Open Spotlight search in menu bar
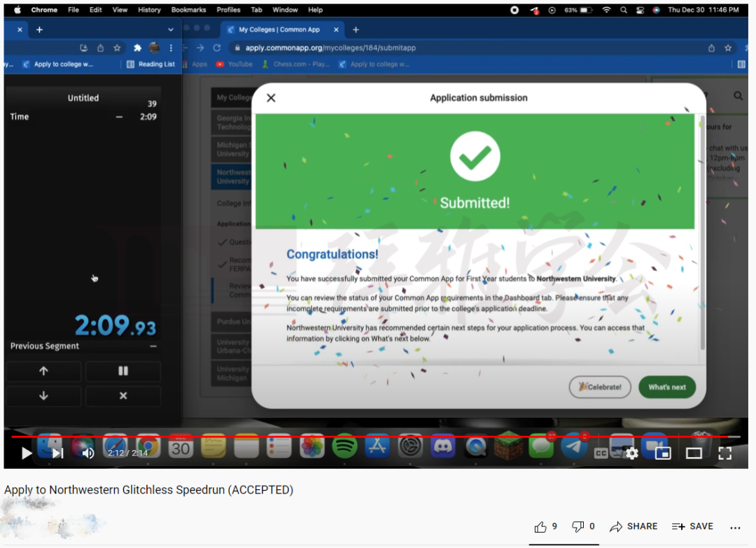Image resolution: width=756 pixels, height=548 pixels. coord(624,10)
